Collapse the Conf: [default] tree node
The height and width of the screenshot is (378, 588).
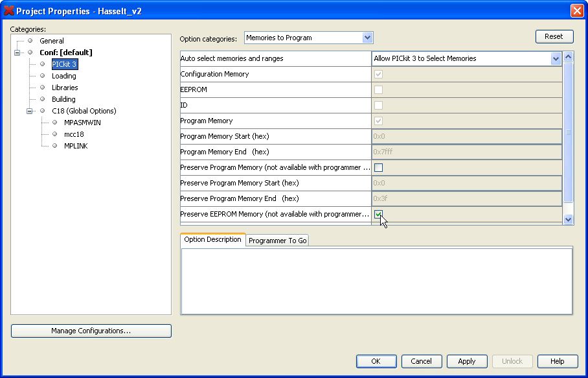[17, 53]
